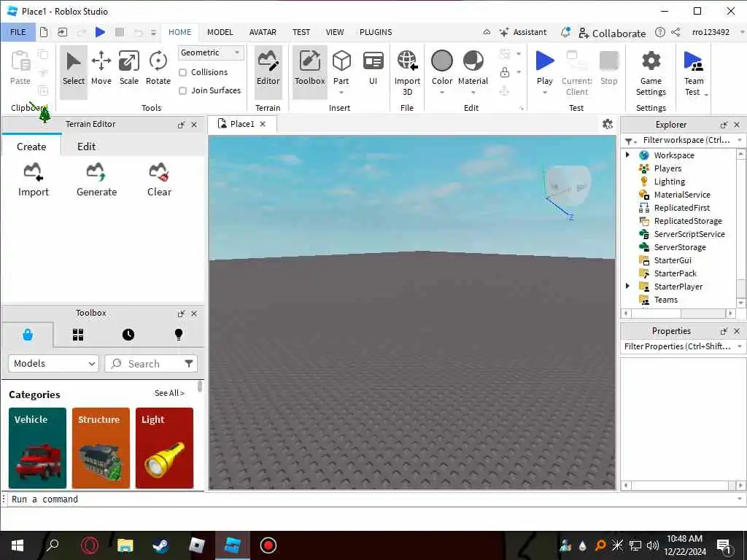The height and width of the screenshot is (560, 747).
Task: Open the Color dropdown arrow
Action: click(x=441, y=93)
